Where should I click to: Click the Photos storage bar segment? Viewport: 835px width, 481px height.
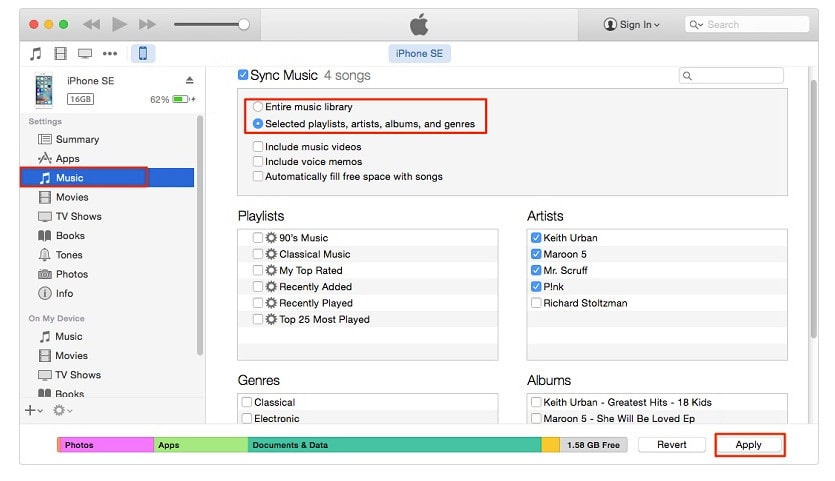pyautogui.click(x=106, y=445)
